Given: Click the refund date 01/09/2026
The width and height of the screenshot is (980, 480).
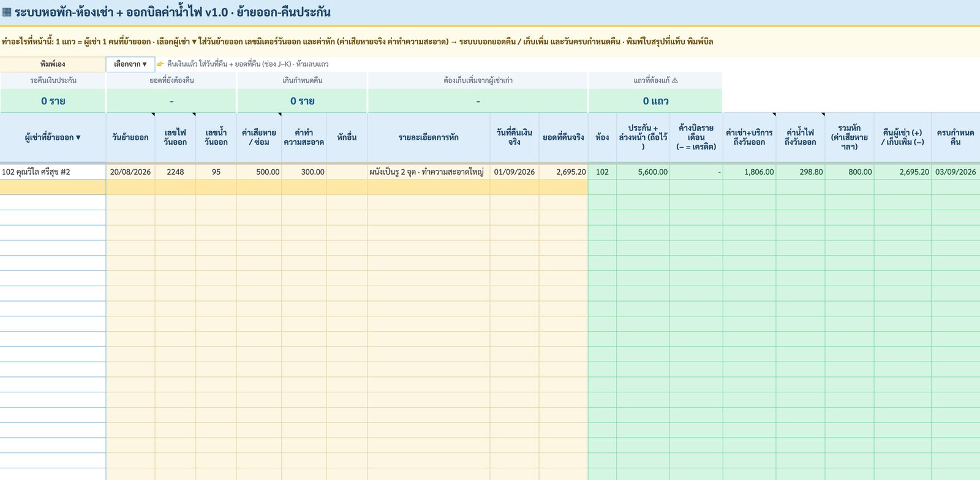Looking at the screenshot, I should [x=514, y=172].
